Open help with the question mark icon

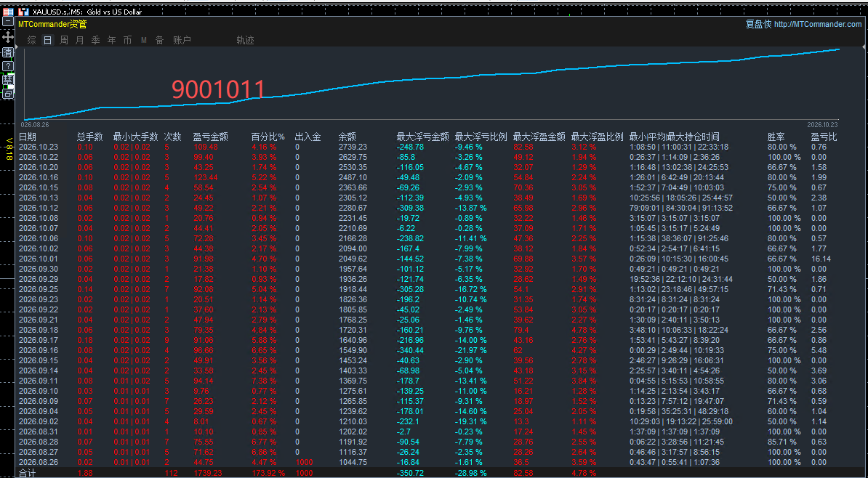point(8,66)
